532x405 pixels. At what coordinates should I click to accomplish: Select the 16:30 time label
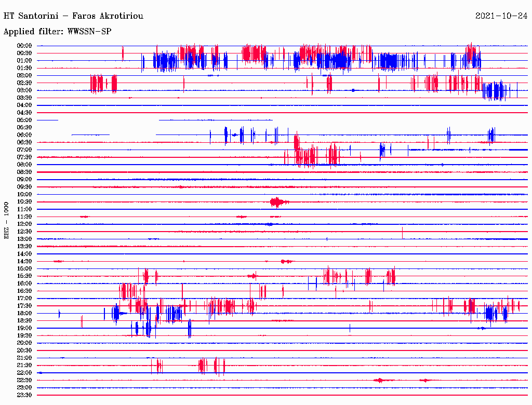(x=24, y=291)
